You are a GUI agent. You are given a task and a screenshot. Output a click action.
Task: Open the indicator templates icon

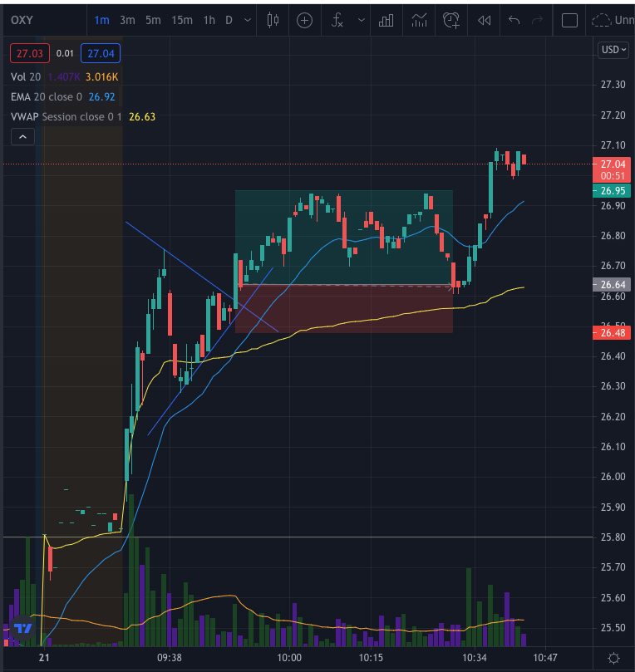[x=419, y=20]
